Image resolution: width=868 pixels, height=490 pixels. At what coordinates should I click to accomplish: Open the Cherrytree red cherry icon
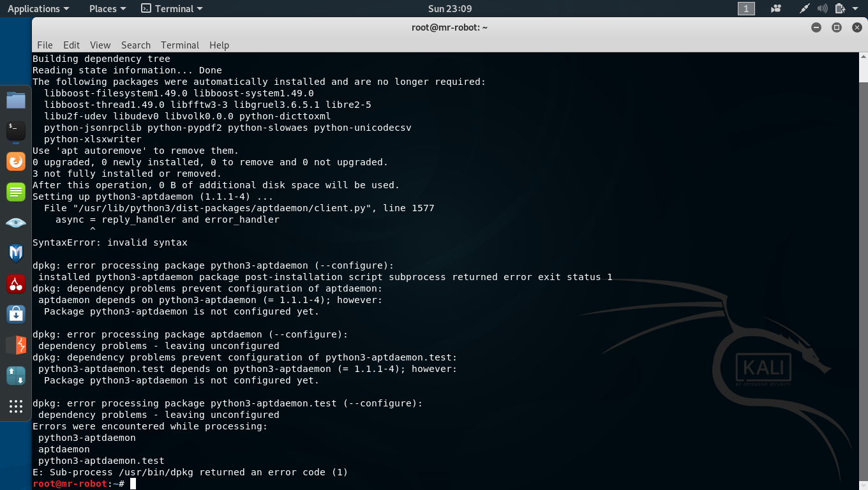[16, 284]
